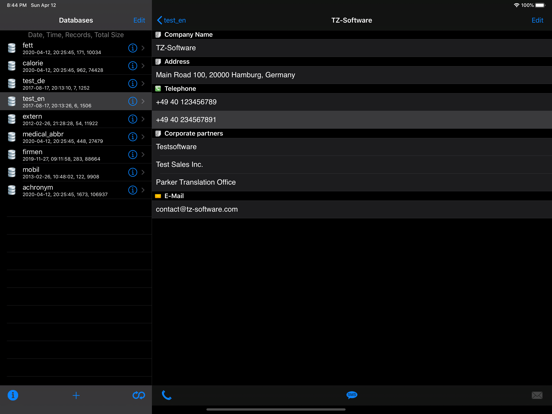
Task: Open the medical_abbr database name
Action: [x=43, y=134]
